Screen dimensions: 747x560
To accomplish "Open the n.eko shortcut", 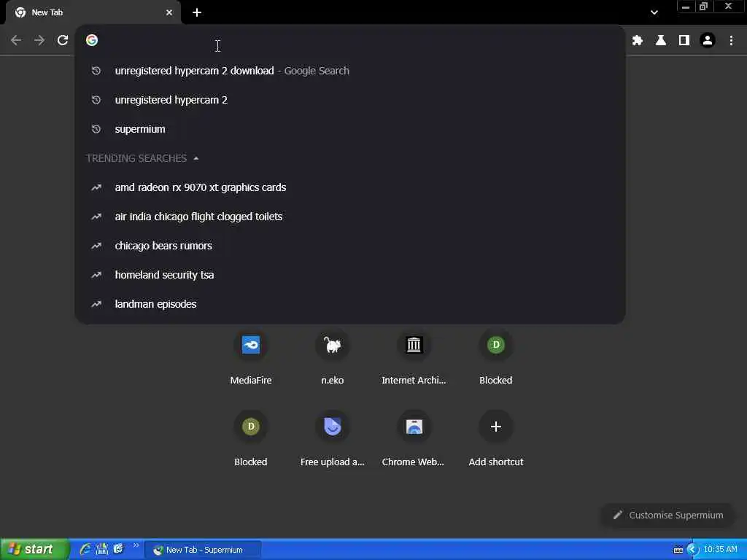I will click(333, 357).
